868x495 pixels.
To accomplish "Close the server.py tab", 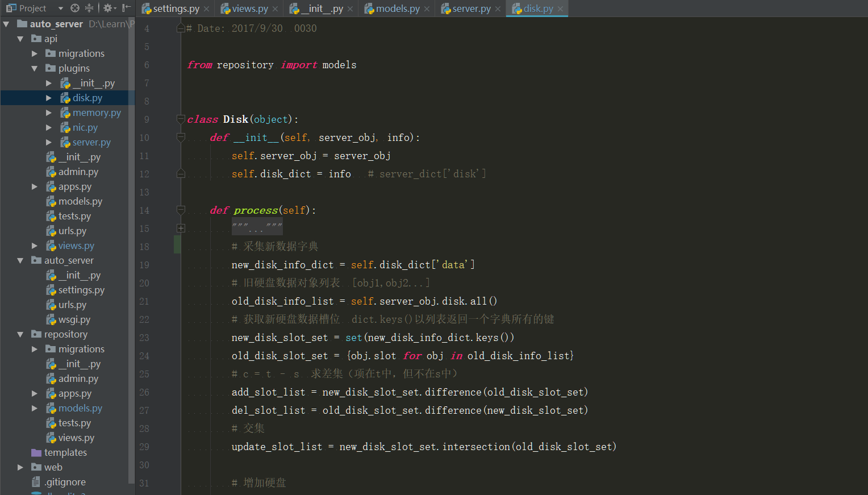I will (498, 9).
